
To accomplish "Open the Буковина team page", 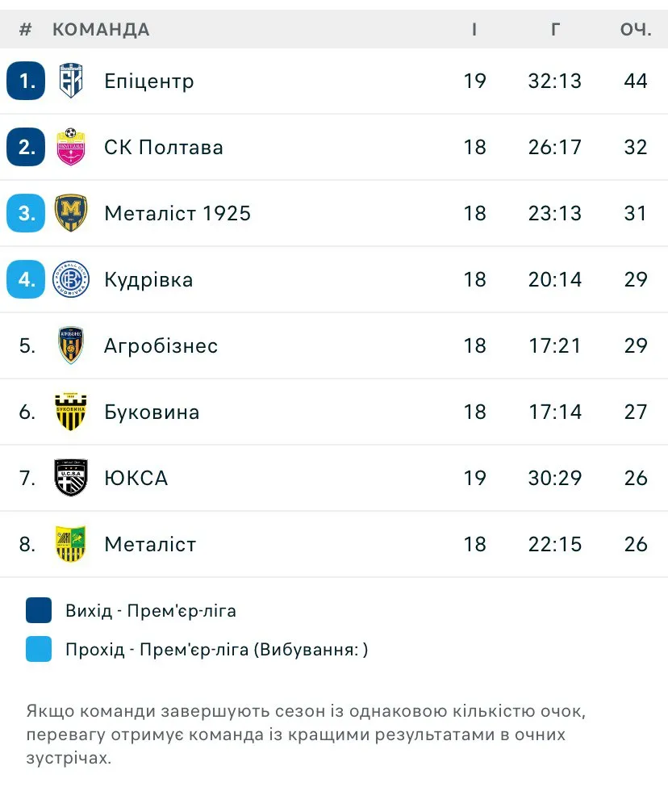I will [152, 412].
